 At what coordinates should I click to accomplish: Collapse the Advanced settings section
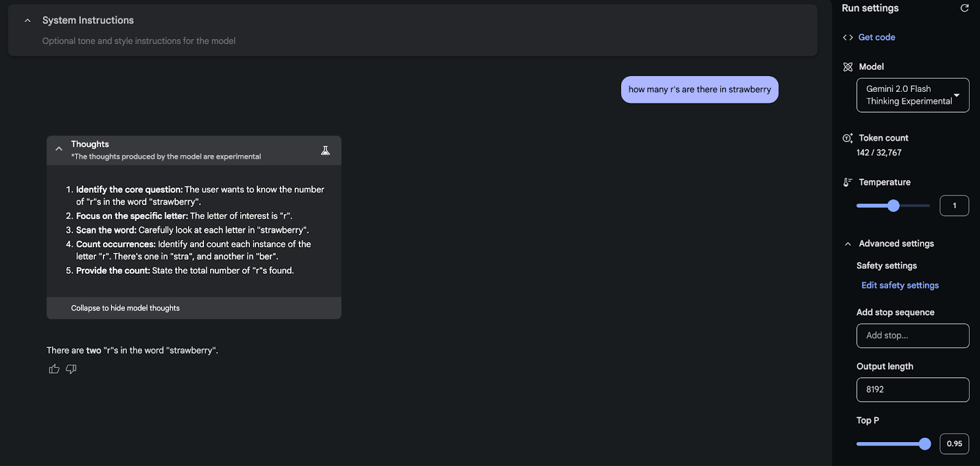[x=848, y=244]
